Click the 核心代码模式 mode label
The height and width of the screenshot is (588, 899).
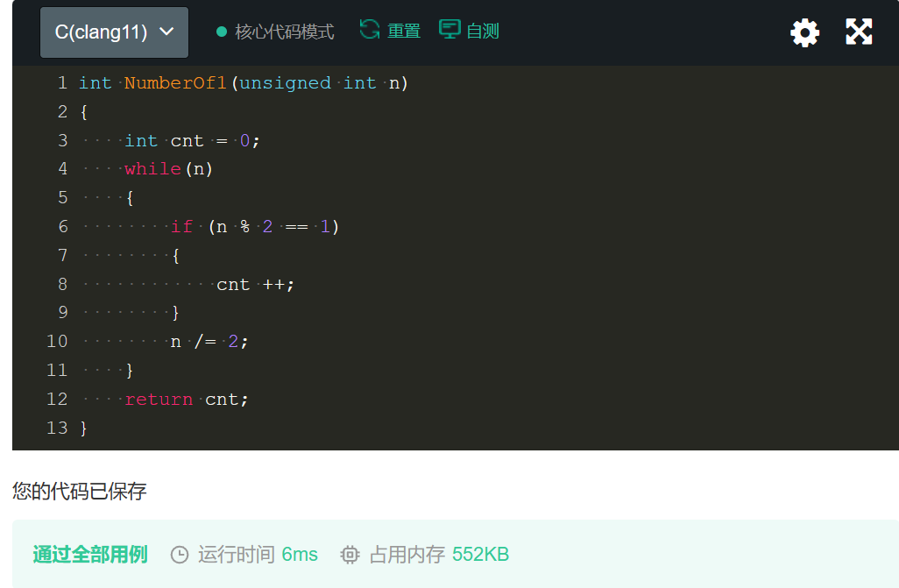[285, 32]
